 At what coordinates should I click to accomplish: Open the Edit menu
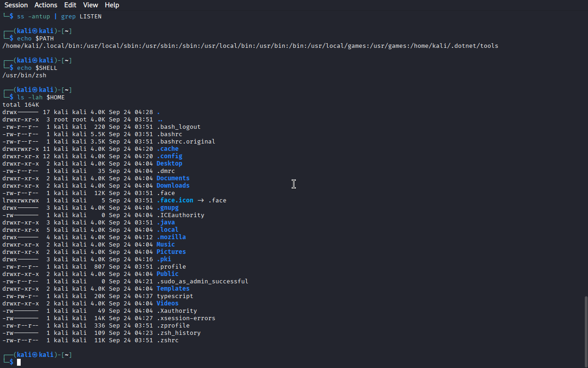(70, 5)
